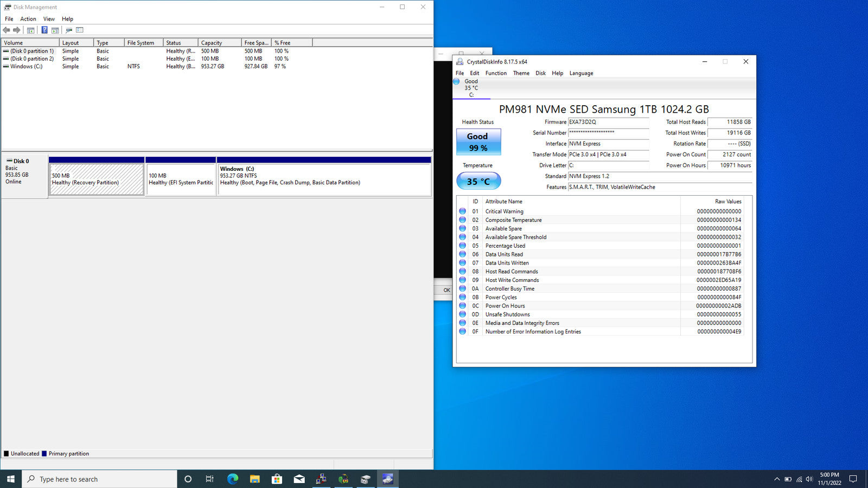
Task: Open Function menu in CrystalDiskInfo
Action: click(x=496, y=73)
